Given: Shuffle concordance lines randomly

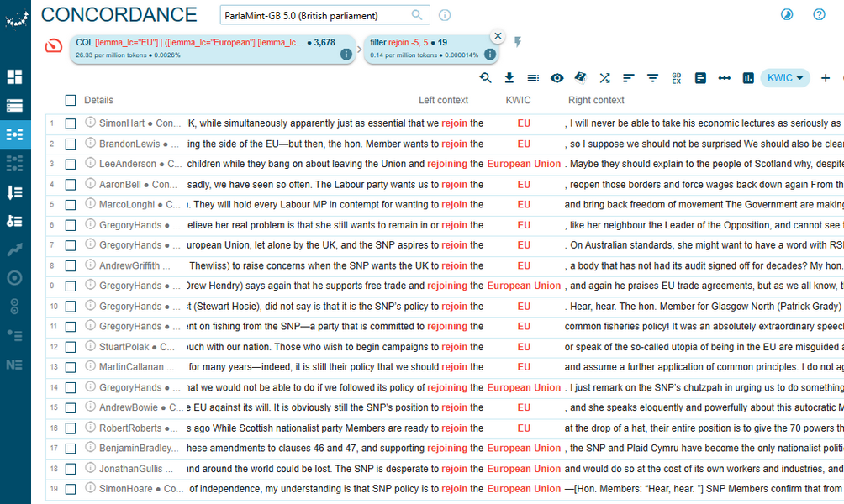Looking at the screenshot, I should (x=604, y=77).
